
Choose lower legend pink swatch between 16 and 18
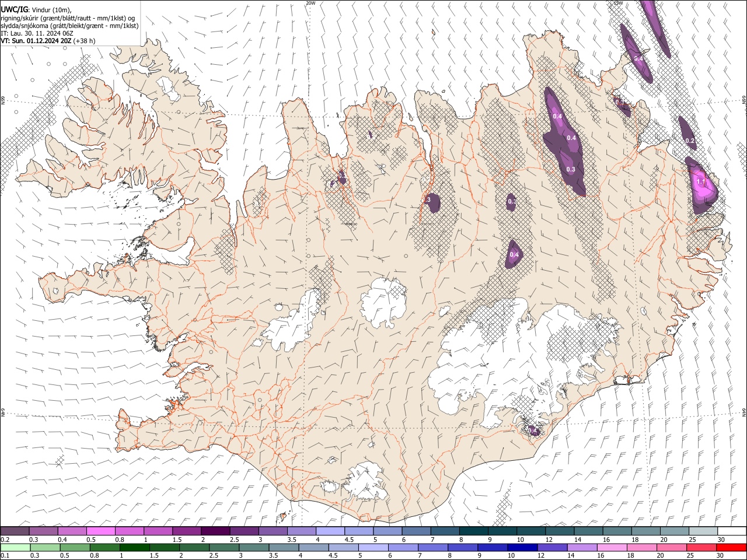pos(613,547)
